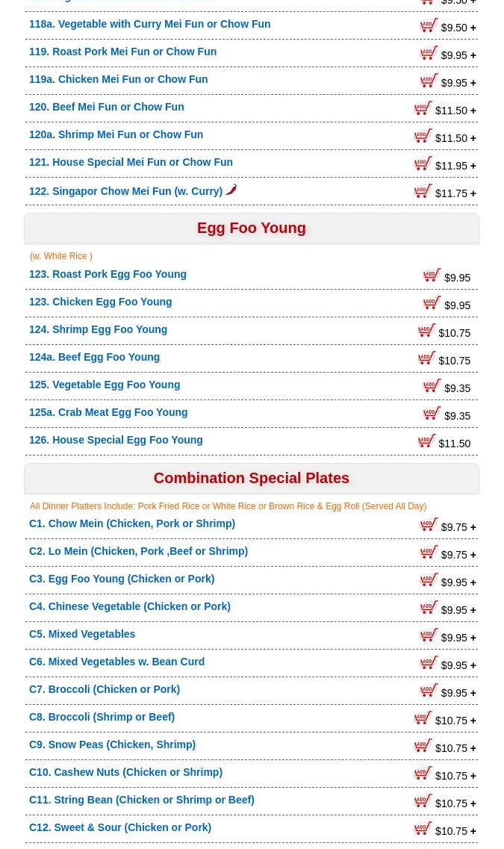Click cart icon for Singapor Chow Mei Fun
This screenshot has width=504, height=849.
click(423, 191)
